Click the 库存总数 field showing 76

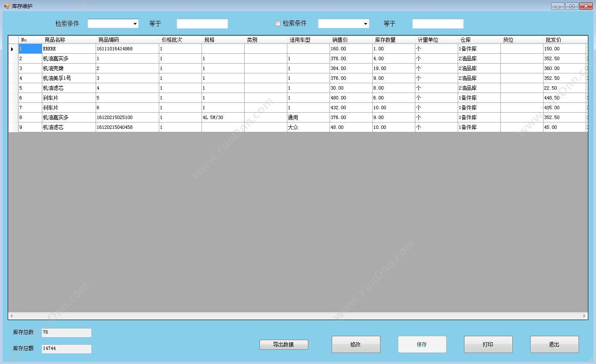click(x=67, y=332)
